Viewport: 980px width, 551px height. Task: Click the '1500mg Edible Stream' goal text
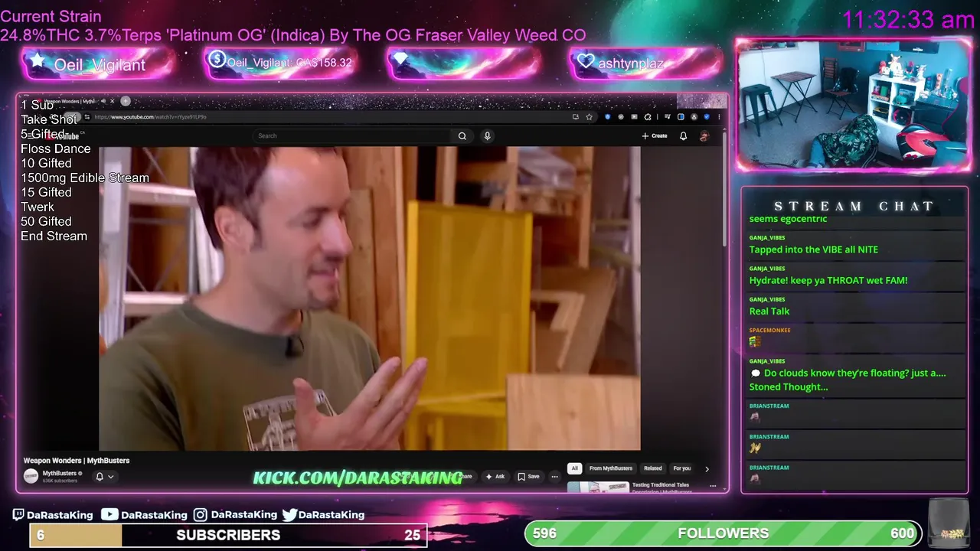[85, 178]
